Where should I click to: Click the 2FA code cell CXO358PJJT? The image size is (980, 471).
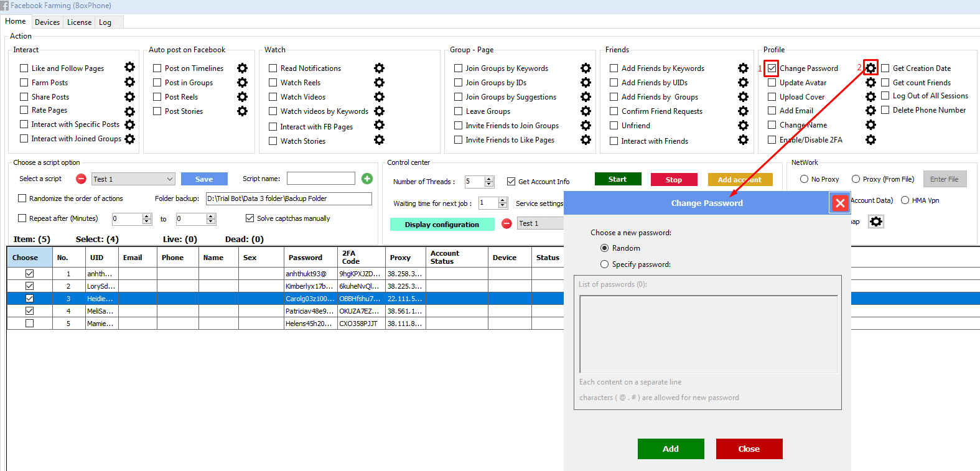tap(362, 324)
